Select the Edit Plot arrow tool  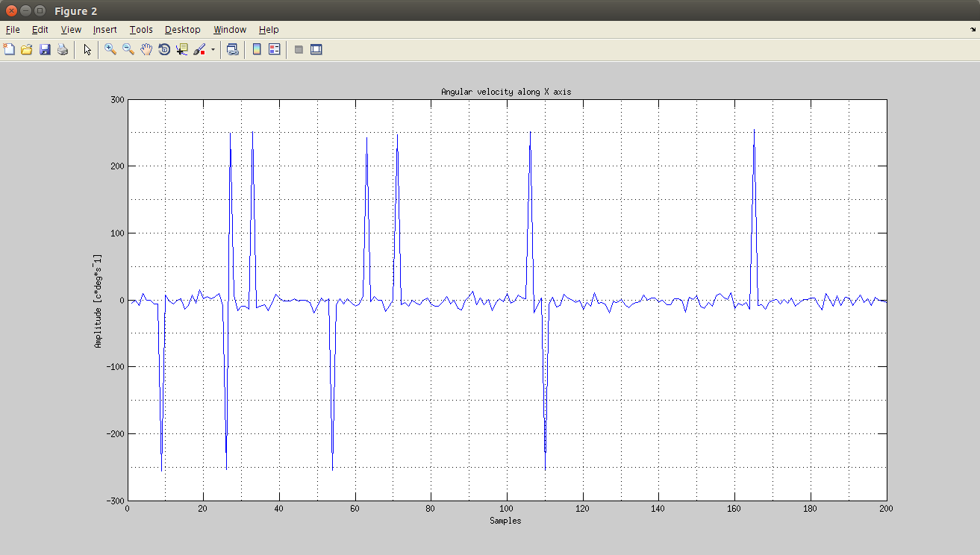pos(87,50)
